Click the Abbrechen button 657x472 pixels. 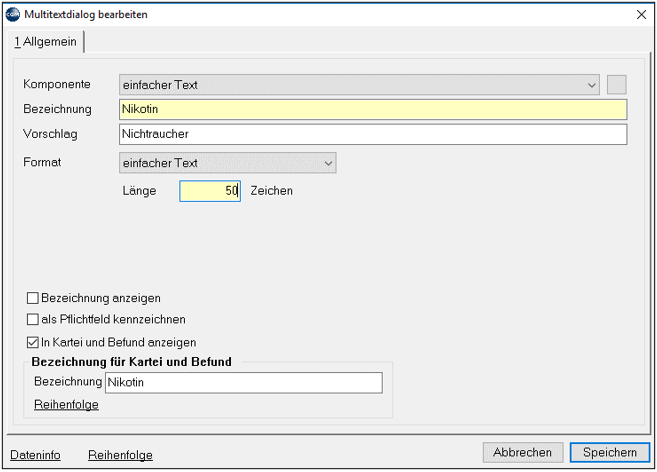point(522,453)
